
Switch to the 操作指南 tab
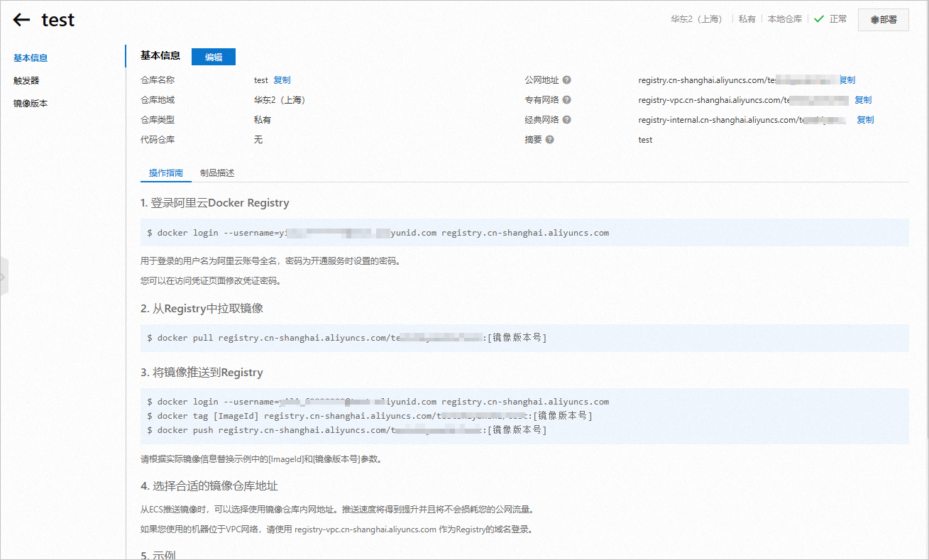click(166, 173)
